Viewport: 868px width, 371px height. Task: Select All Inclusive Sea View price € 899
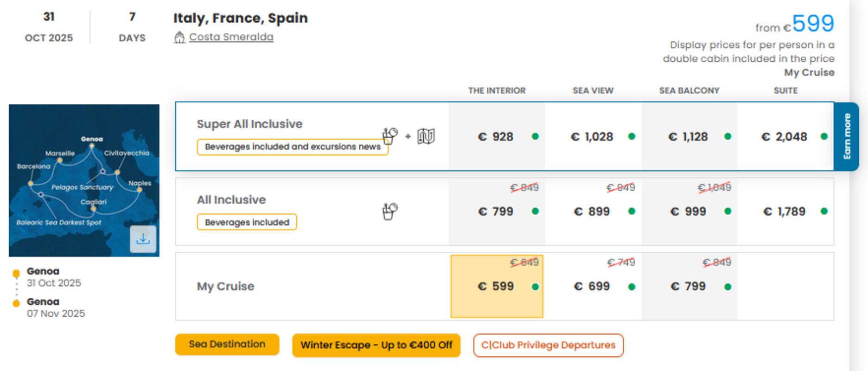pos(593,211)
